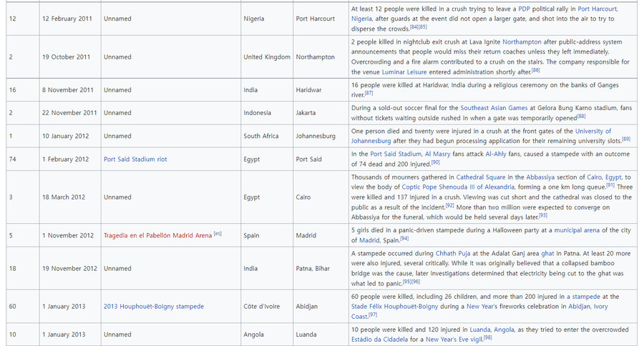Jump to citation reference 86
The width and height of the screenshot is (644, 346).
(536, 71)
